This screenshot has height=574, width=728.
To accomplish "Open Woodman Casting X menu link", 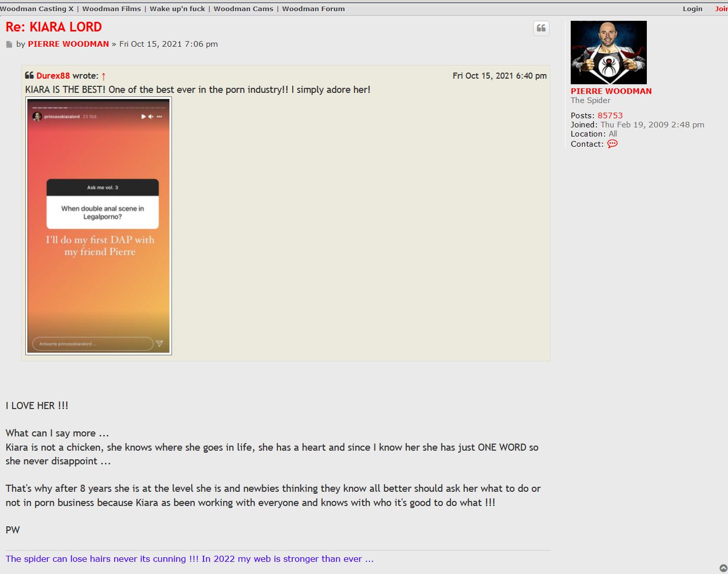I will (37, 9).
